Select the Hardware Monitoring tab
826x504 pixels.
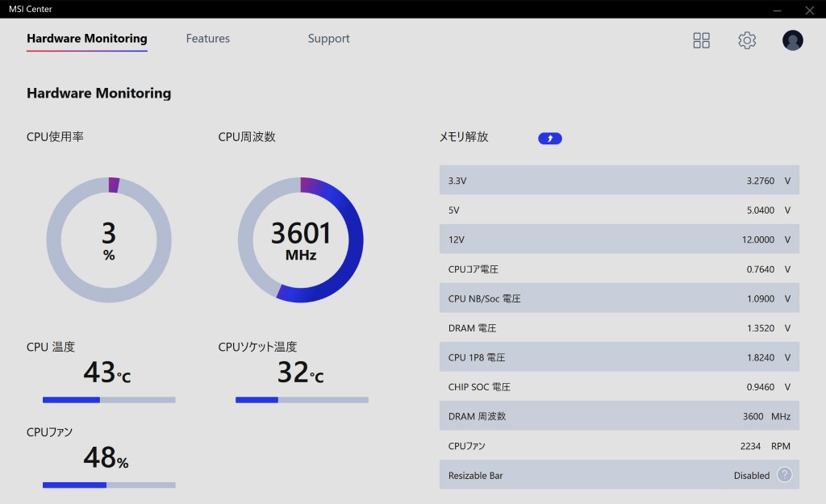click(x=87, y=39)
